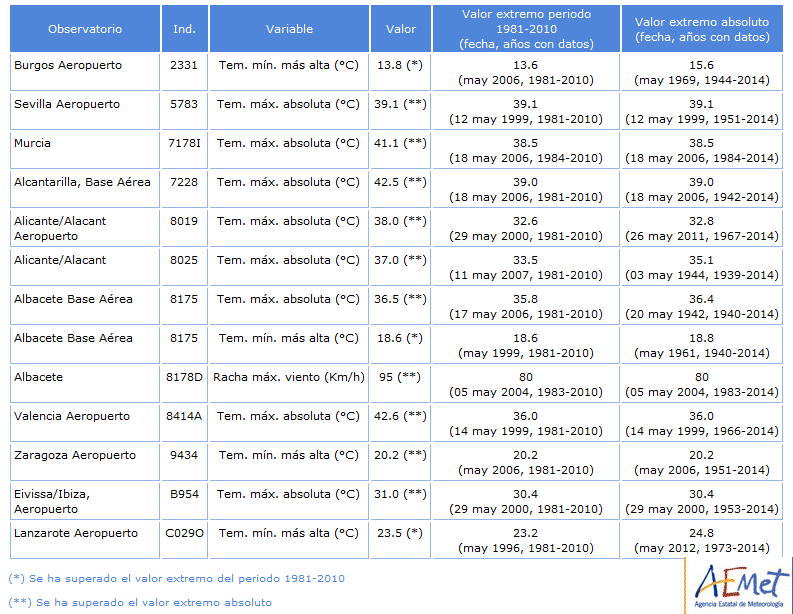Click the cell with may 2012, 1973-2014

pos(702,540)
